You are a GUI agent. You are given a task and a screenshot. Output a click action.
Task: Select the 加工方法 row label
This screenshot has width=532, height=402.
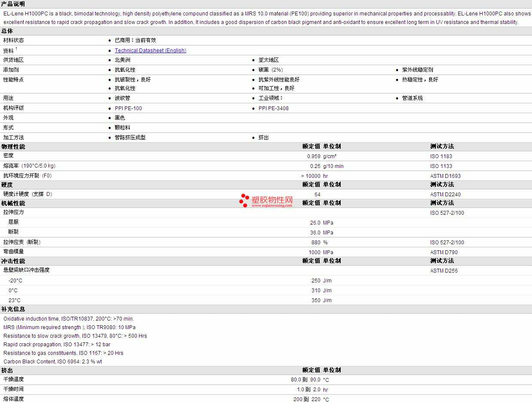pos(14,138)
